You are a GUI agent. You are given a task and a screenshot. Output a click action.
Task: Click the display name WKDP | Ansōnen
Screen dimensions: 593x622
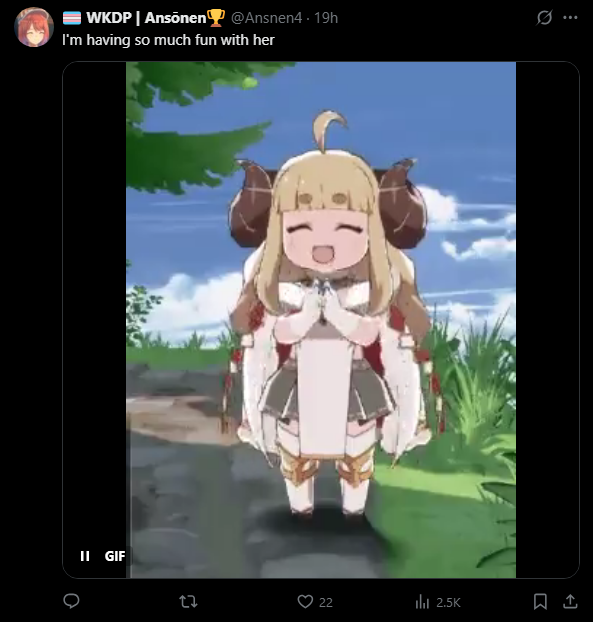coord(146,18)
